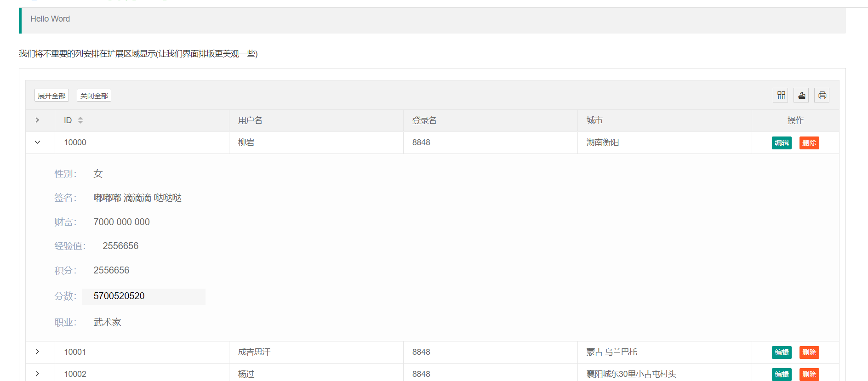Screen dimensions: 868x381
Task: Toggle the header row expand chevron
Action: 38,120
